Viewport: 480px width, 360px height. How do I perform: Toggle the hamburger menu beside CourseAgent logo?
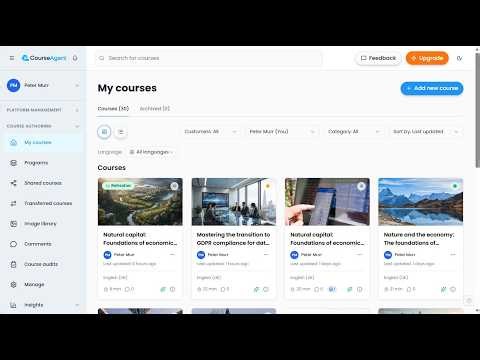click(x=12, y=58)
